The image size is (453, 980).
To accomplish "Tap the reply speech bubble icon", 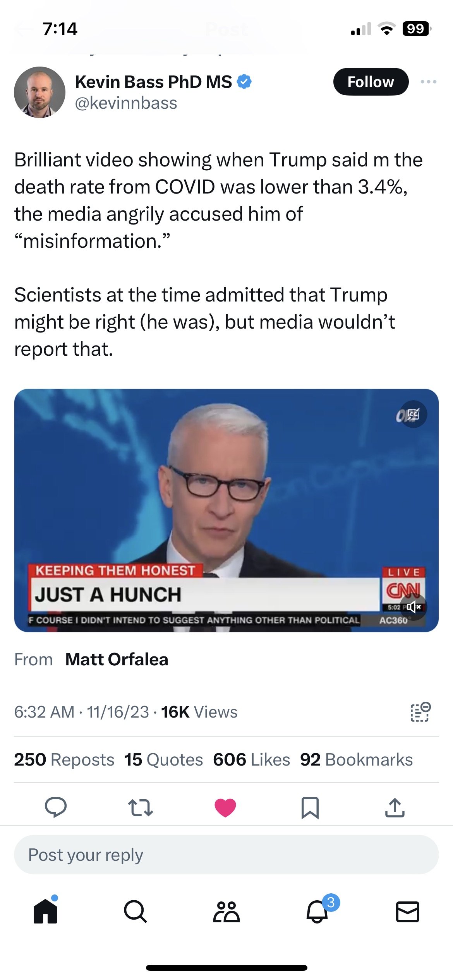I will pos(56,807).
